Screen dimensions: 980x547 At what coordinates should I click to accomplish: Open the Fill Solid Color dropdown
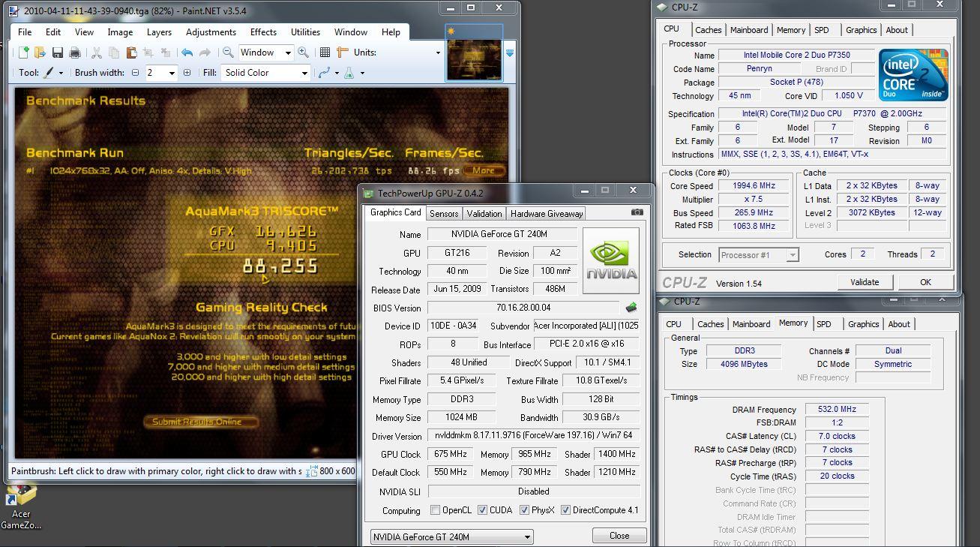click(x=265, y=73)
